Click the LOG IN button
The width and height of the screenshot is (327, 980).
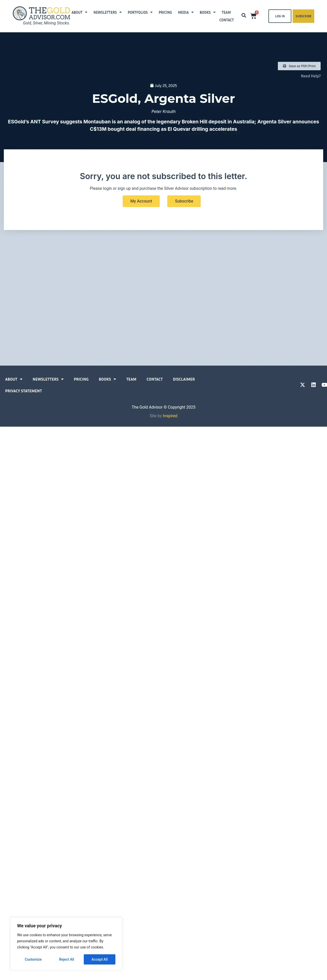tap(280, 16)
